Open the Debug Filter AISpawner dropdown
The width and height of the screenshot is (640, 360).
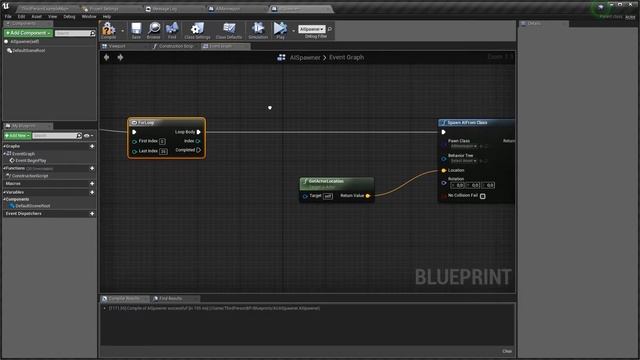coord(312,29)
